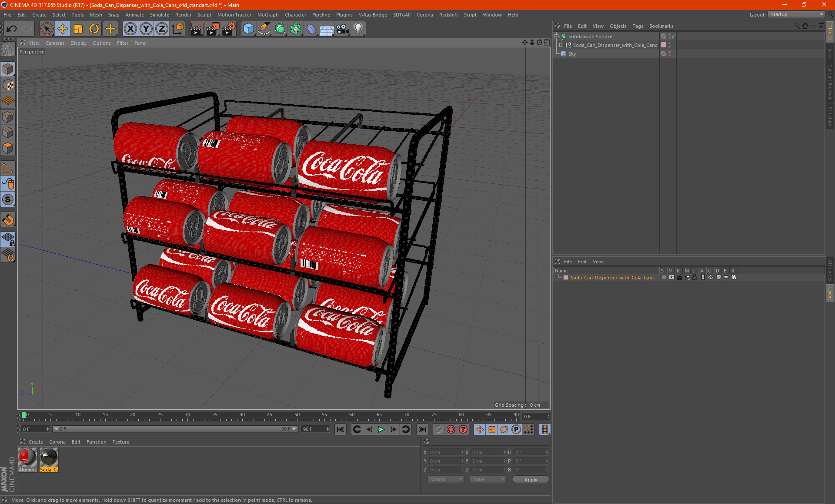Viewport: 835px width, 504px height.
Task: Activate the Scale tool
Action: 78,29
